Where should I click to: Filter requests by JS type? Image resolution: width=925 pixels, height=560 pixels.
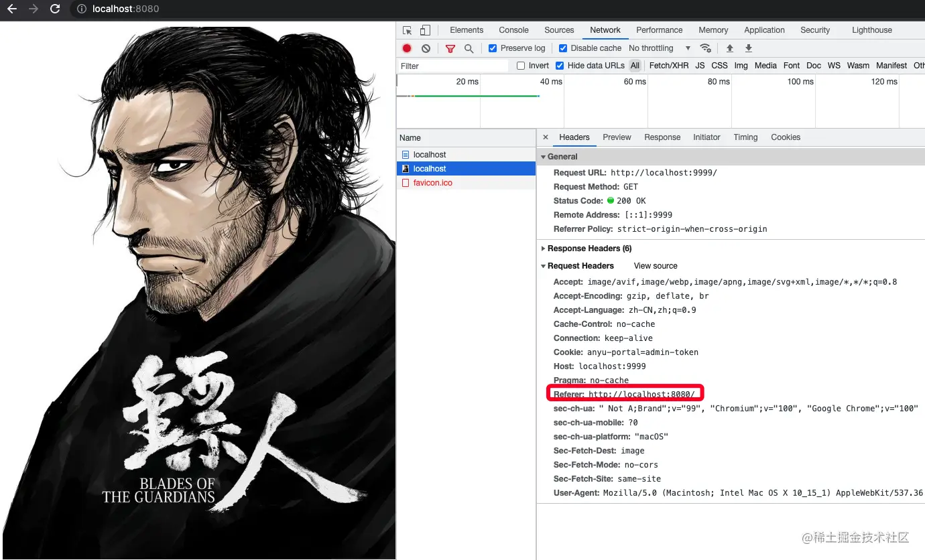pyautogui.click(x=700, y=66)
